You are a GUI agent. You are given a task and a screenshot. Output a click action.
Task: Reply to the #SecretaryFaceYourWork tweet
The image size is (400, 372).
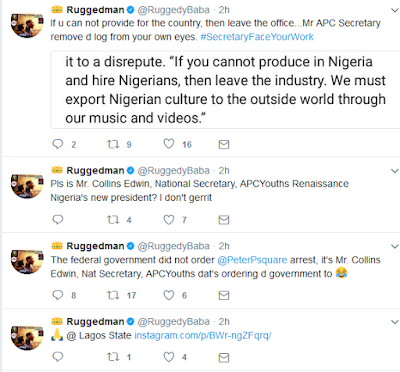pyautogui.click(x=58, y=144)
